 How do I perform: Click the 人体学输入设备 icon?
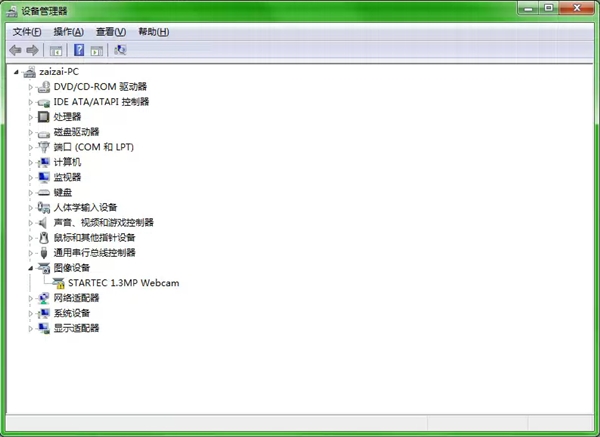tap(43, 207)
